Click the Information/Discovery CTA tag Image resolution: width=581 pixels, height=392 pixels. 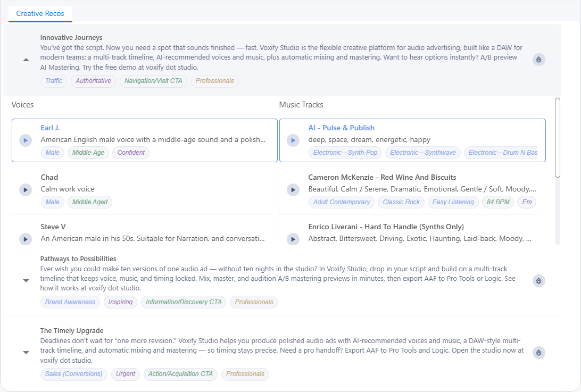(184, 302)
